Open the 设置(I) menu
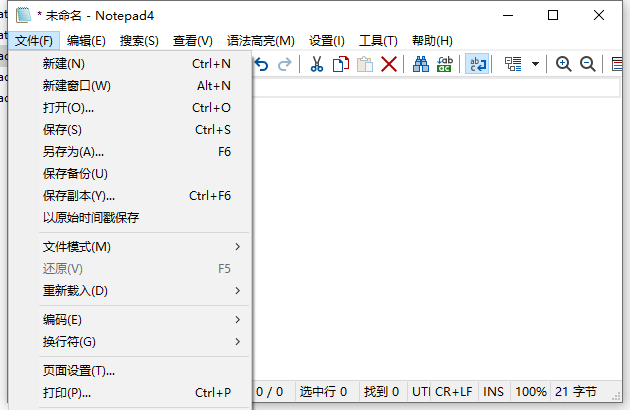This screenshot has height=410, width=630. point(327,41)
